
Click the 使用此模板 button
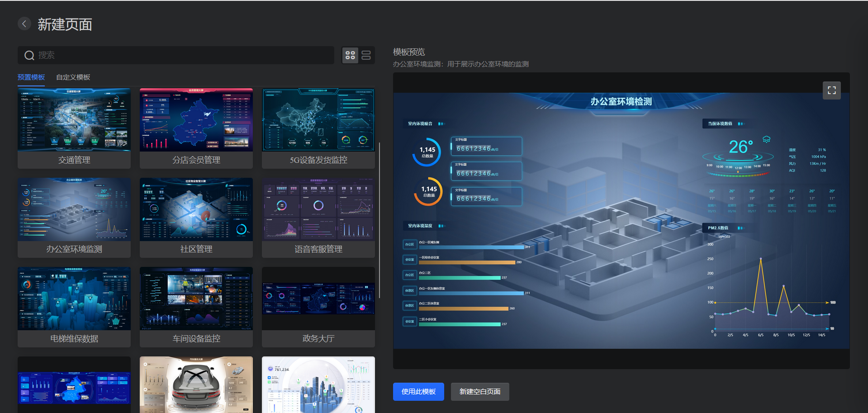tap(418, 391)
